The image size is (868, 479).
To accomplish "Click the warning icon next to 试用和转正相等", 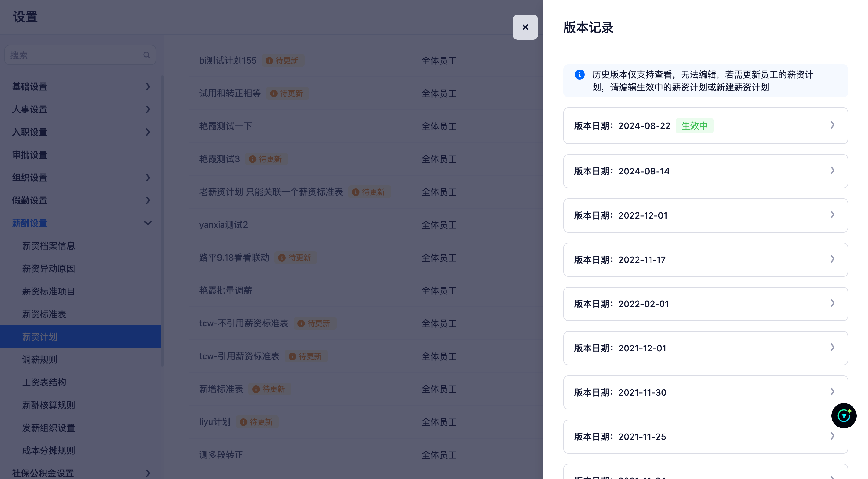I will pos(274,94).
